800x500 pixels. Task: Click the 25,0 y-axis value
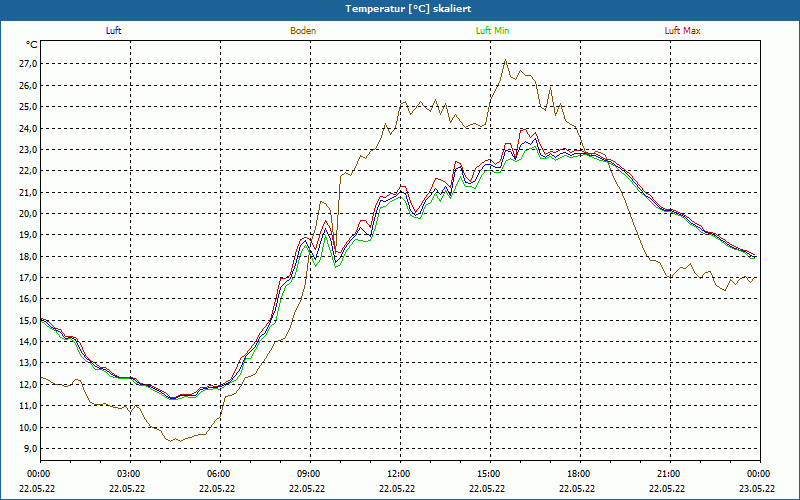tap(29, 107)
